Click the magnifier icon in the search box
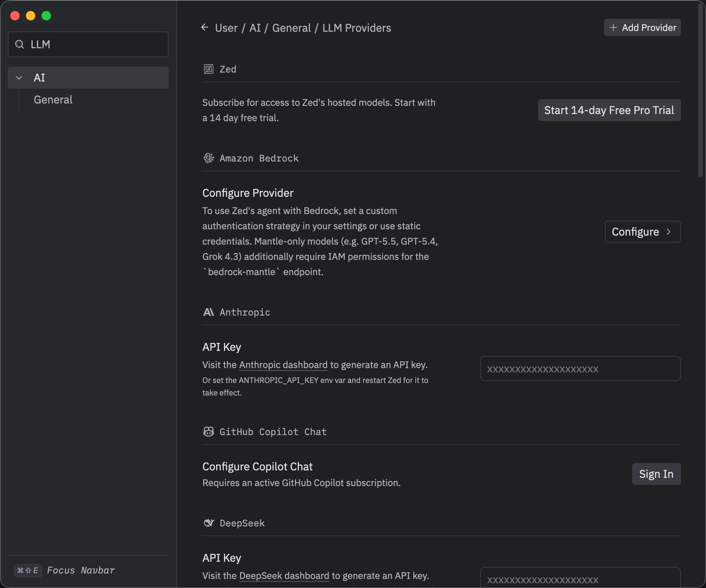 coord(20,44)
